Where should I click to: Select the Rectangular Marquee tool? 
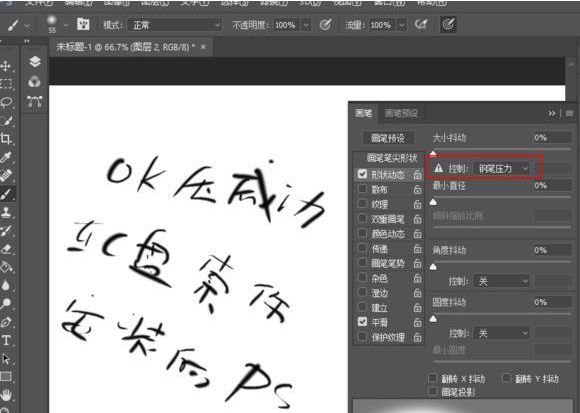6,84
